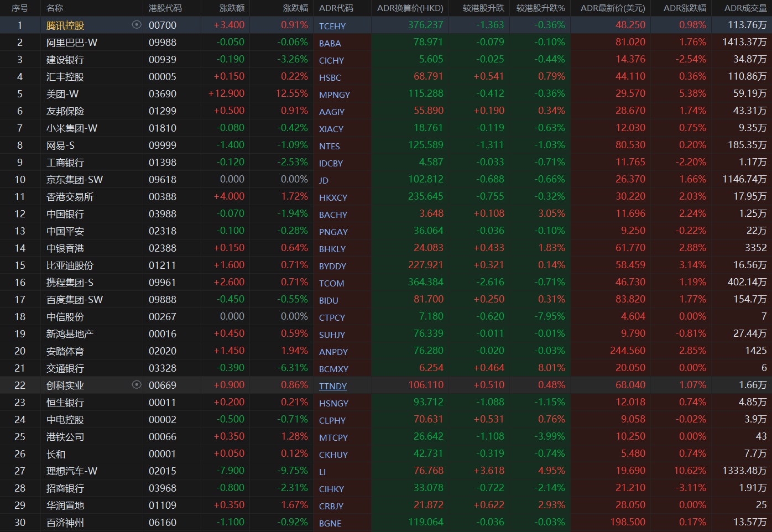The height and width of the screenshot is (532, 772).
Task: Click the 序号 column header
Action: tap(20, 8)
